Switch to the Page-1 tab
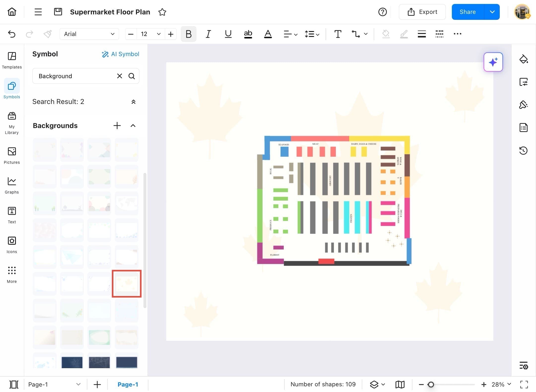Screen dimensions: 536x392 coord(128,384)
